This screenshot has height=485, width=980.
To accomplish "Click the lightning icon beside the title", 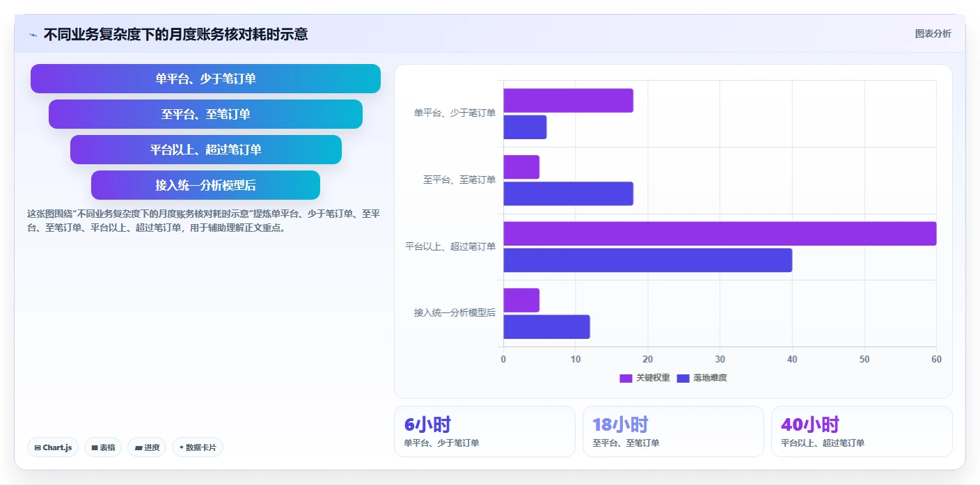I will [33, 34].
